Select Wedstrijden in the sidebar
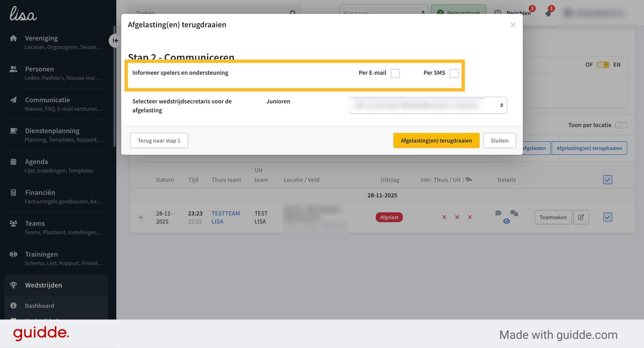The width and height of the screenshot is (644, 348). (56, 285)
